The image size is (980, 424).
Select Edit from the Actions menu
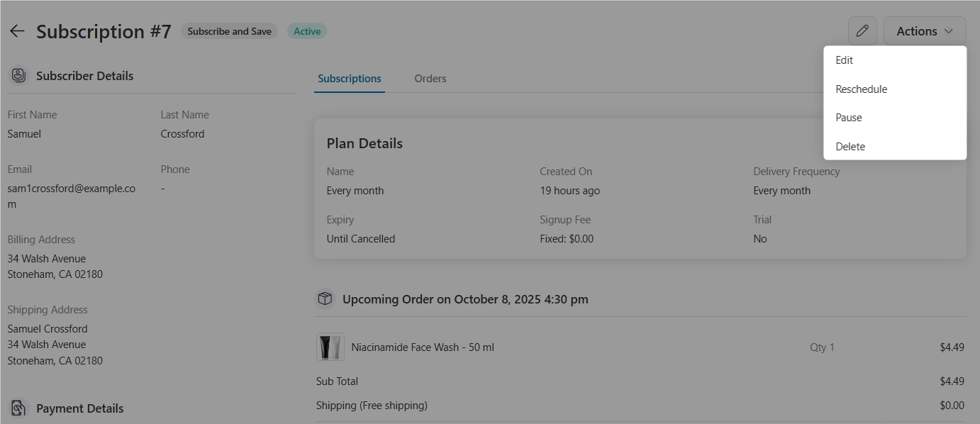(x=844, y=60)
